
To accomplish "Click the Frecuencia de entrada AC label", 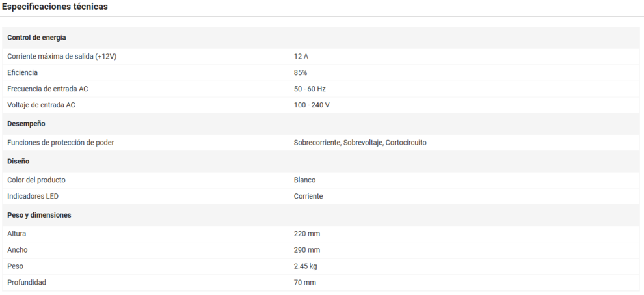I will click(x=47, y=89).
